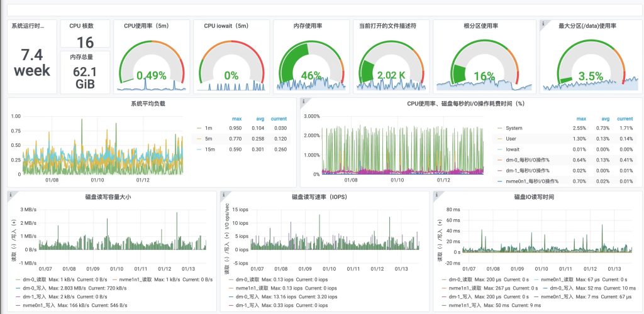Image resolution: width=644 pixels, height=314 pixels.
Task: Click the 0.49% CPU使用率 gauge value
Action: click(x=153, y=75)
